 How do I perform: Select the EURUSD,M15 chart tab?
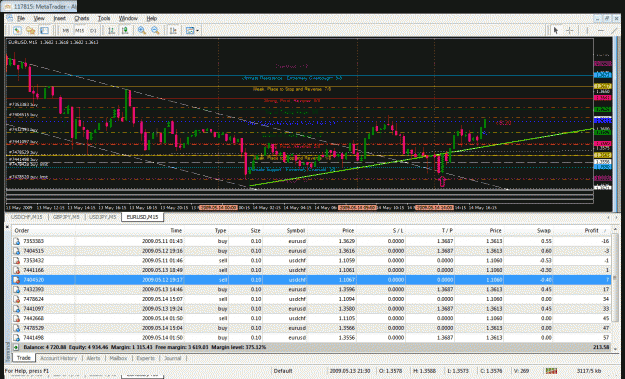(142, 217)
